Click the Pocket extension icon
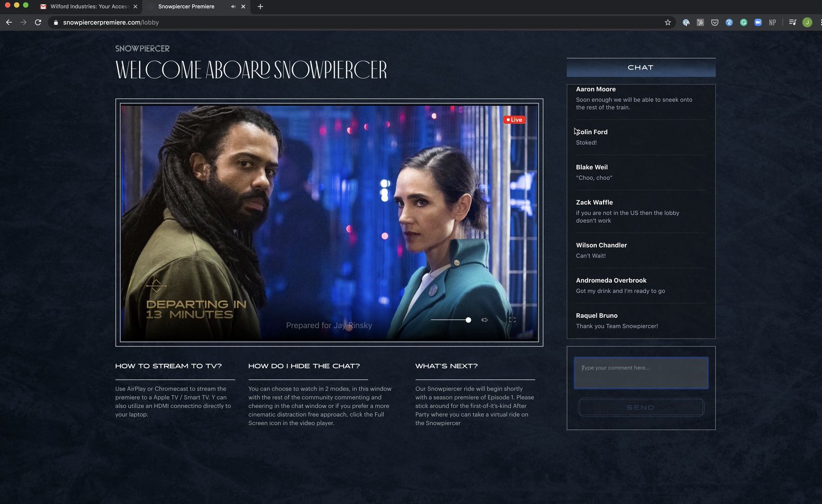This screenshot has width=822, height=504. 715,22
